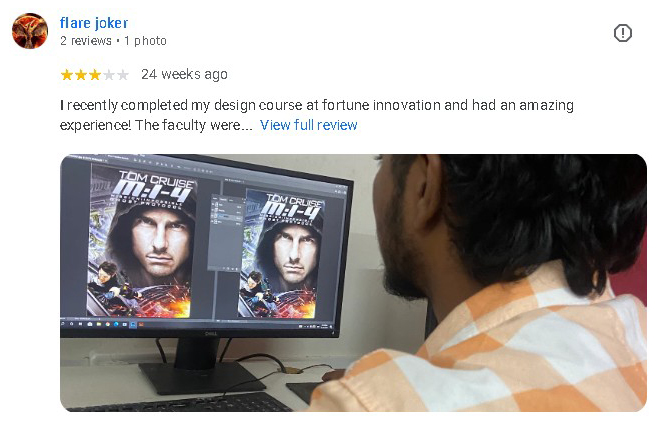660x424 pixels.
Task: Select the left poster document tab
Action: tap(84, 158)
